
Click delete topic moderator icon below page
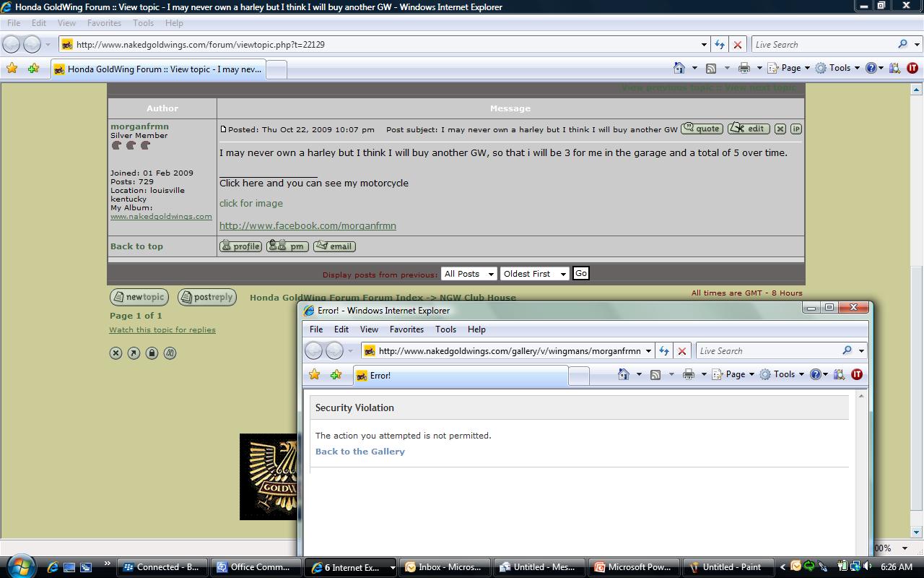tap(115, 353)
